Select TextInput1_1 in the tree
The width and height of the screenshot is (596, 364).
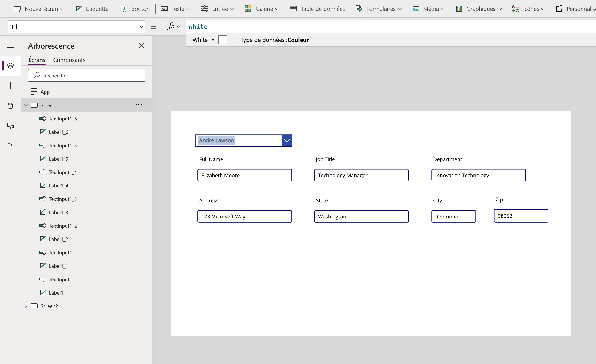click(x=87, y=252)
